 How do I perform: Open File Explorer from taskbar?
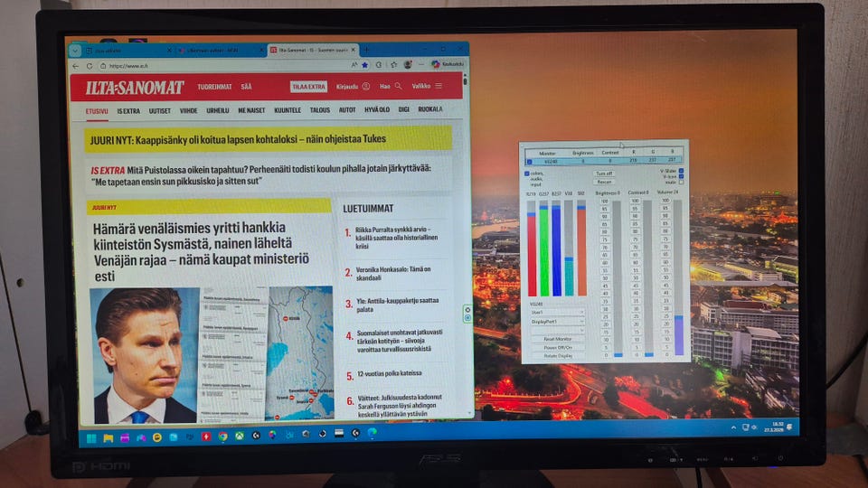[108, 438]
